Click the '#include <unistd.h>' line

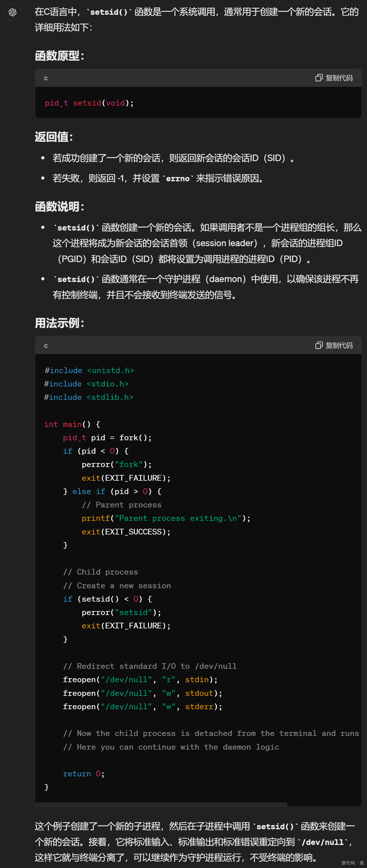89,370
